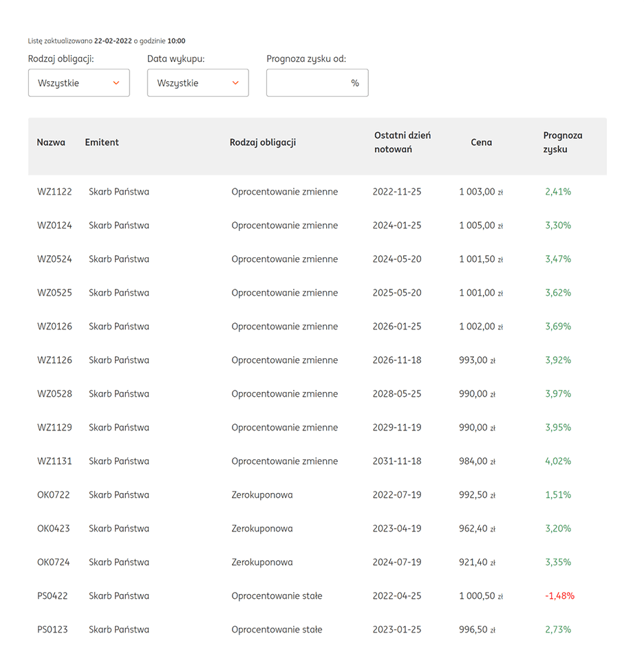Open bond WZ1131 details

pos(54,461)
